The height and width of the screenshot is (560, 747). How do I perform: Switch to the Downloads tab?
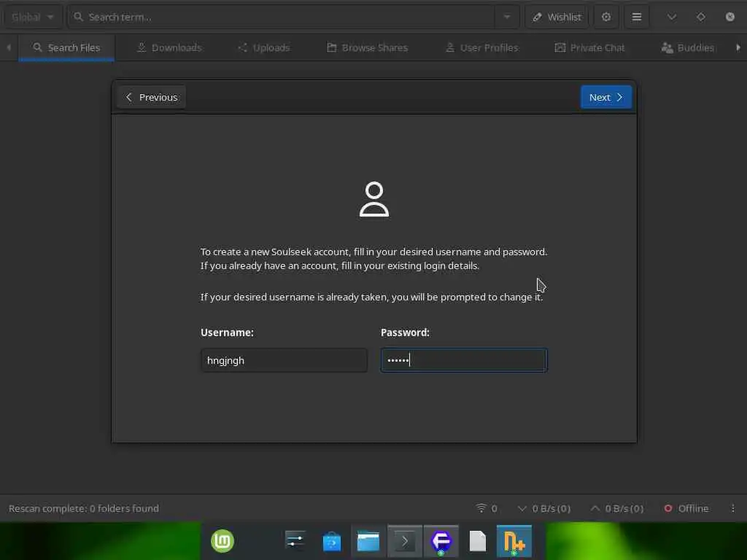pyautogui.click(x=169, y=47)
